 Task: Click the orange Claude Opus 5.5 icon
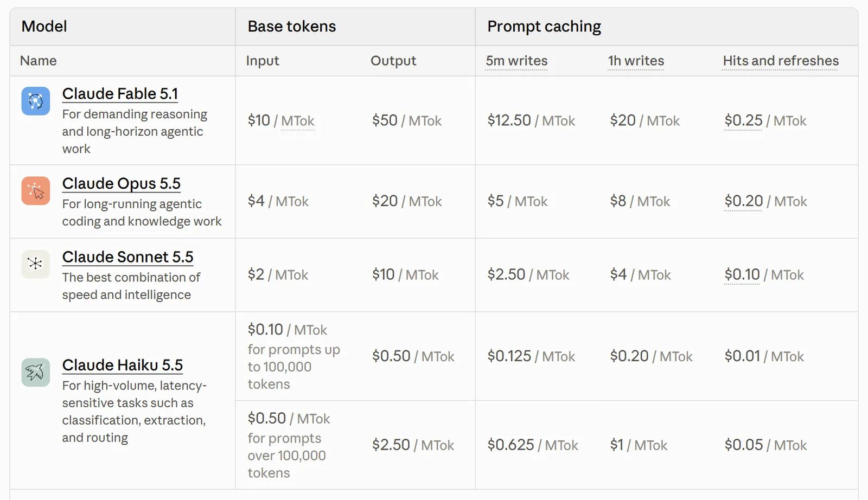(36, 191)
